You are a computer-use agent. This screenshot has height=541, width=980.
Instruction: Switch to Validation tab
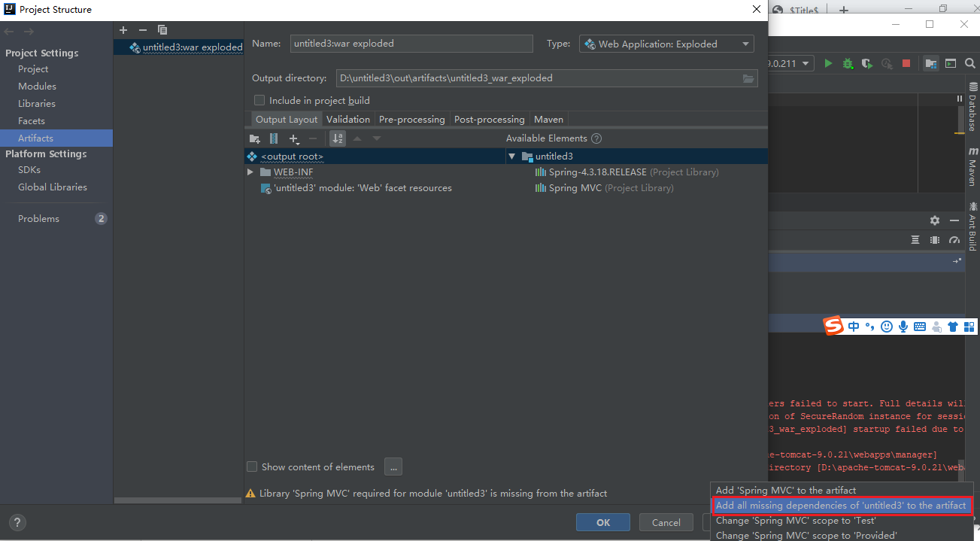(x=348, y=120)
